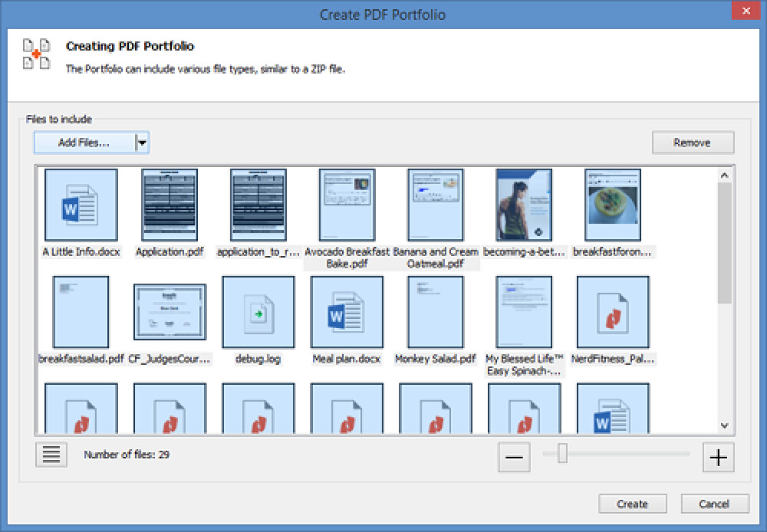The height and width of the screenshot is (532, 767).
Task: Select the debug.log file thumbnail
Action: click(x=258, y=311)
